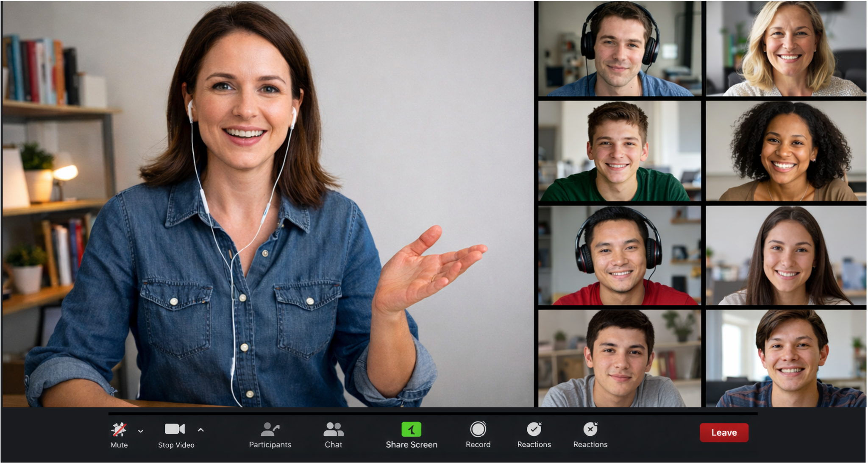868x463 pixels.
Task: Select thumbnail of man in green t-shirt
Action: [620, 151]
